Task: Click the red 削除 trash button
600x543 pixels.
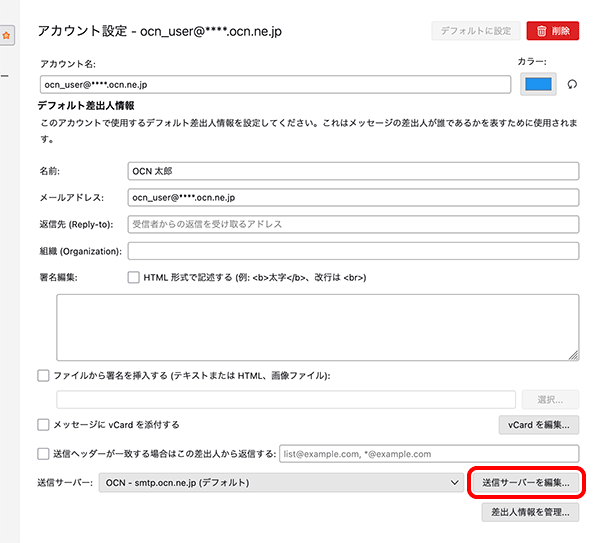Action: (x=552, y=31)
